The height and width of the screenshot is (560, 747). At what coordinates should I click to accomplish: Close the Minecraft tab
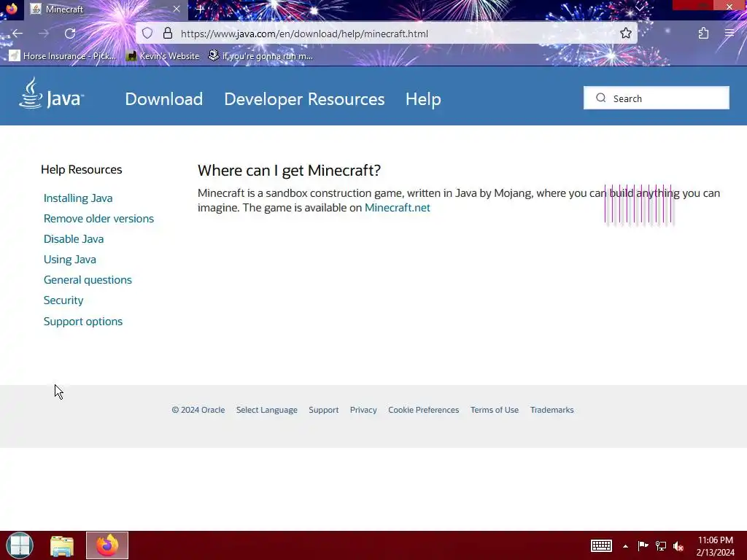177,9
